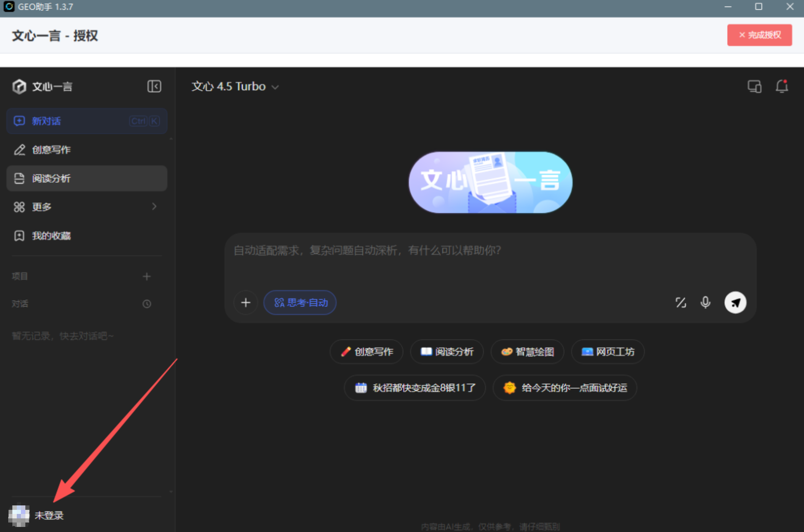Toggle the 思考·自动 thinking mode pill
Image resolution: width=804 pixels, height=532 pixels.
coord(300,302)
